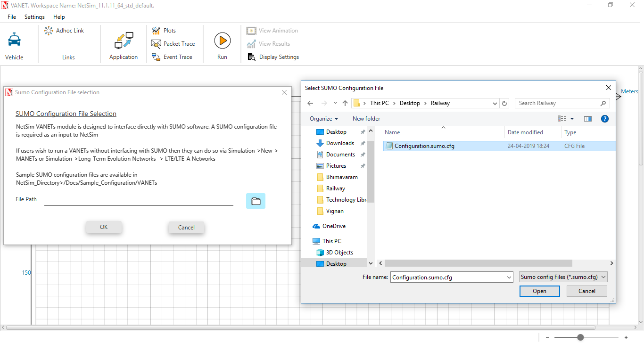Open Technology Libr folder
Image resolution: width=644 pixels, height=343 pixels.
point(342,200)
